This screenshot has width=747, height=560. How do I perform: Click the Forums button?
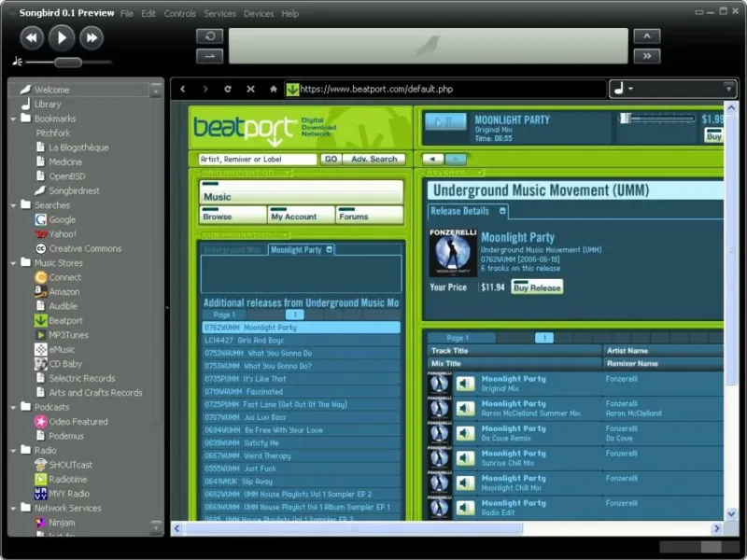pyautogui.click(x=369, y=215)
